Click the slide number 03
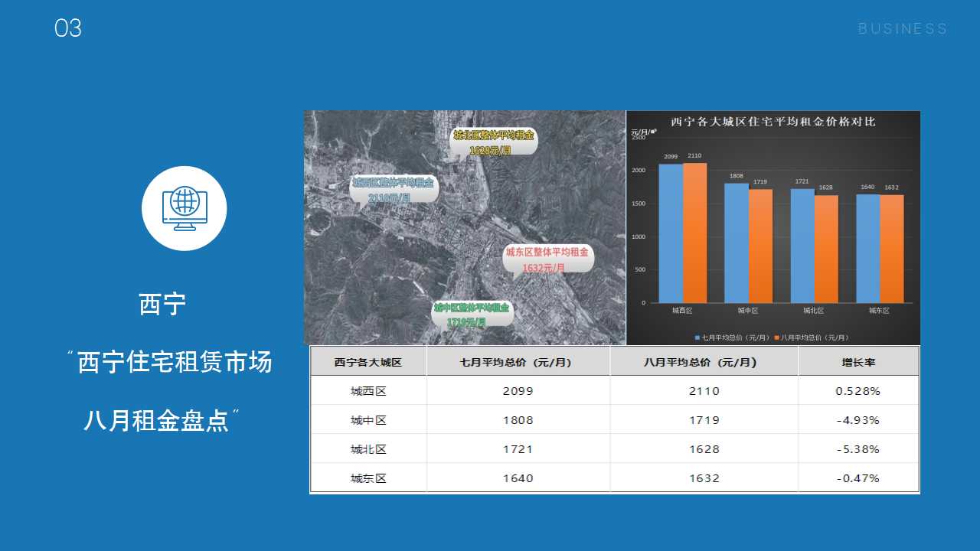980x551 pixels. click(68, 29)
